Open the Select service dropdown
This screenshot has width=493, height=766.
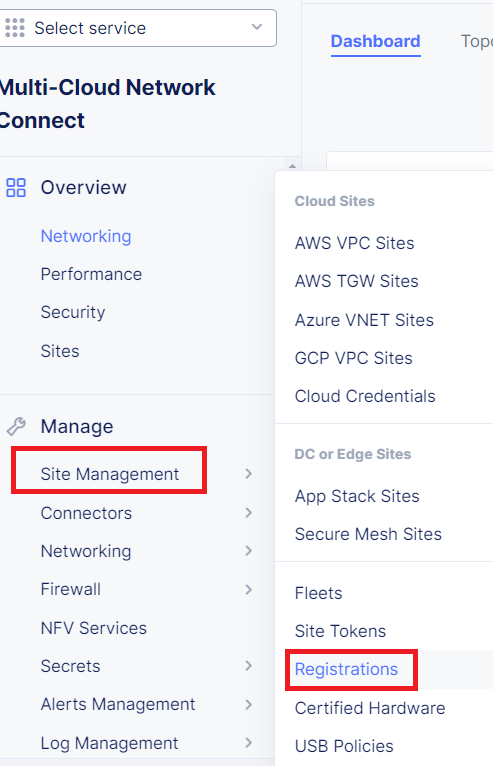[137, 28]
